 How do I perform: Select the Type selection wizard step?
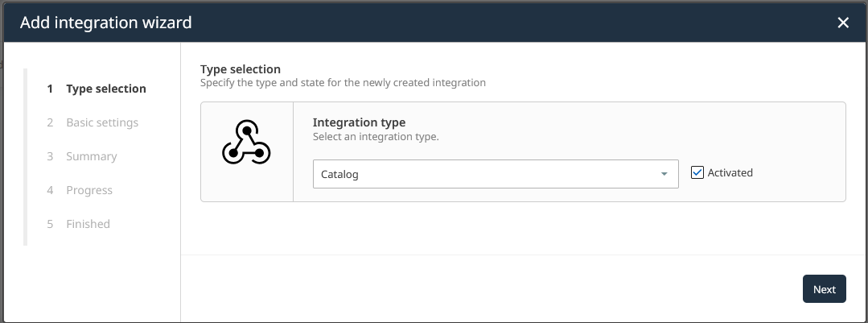coord(106,89)
